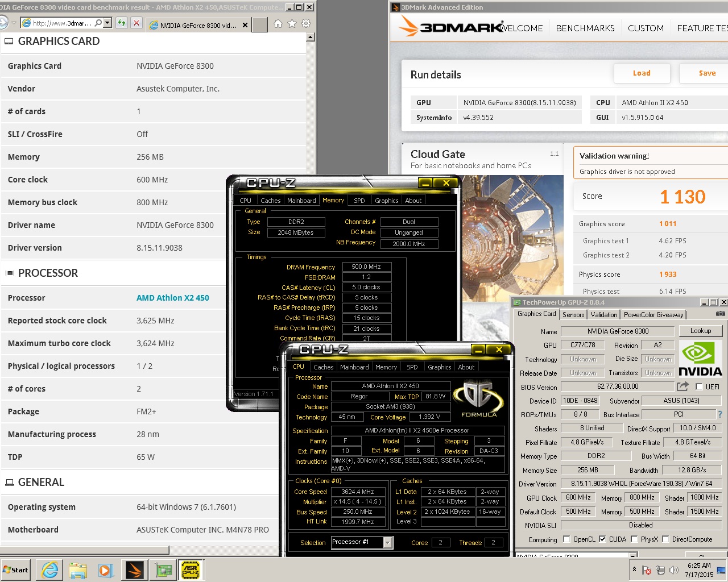
Task: Click the BIOS export share icon in GPU-Z
Action: [682, 386]
